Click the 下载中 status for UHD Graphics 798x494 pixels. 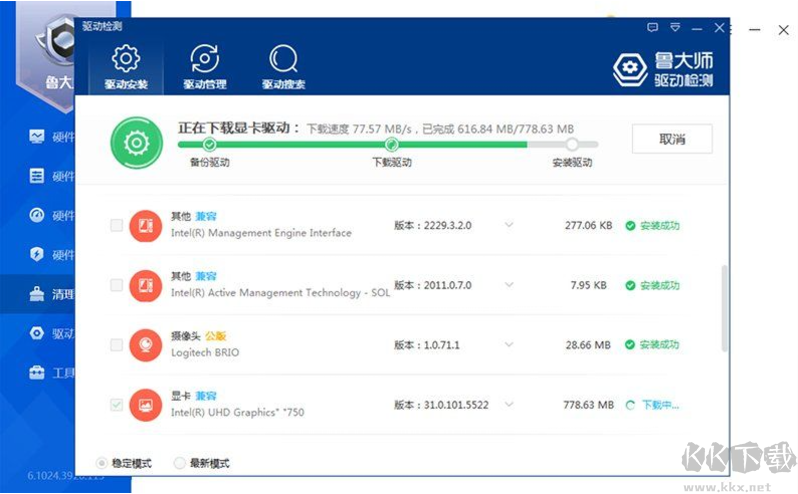(652, 405)
